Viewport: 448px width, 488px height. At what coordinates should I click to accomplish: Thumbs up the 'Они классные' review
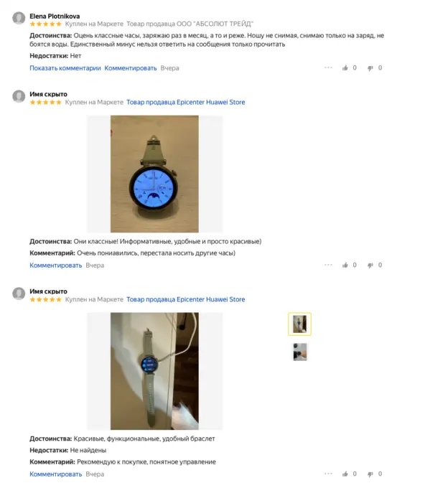345,265
